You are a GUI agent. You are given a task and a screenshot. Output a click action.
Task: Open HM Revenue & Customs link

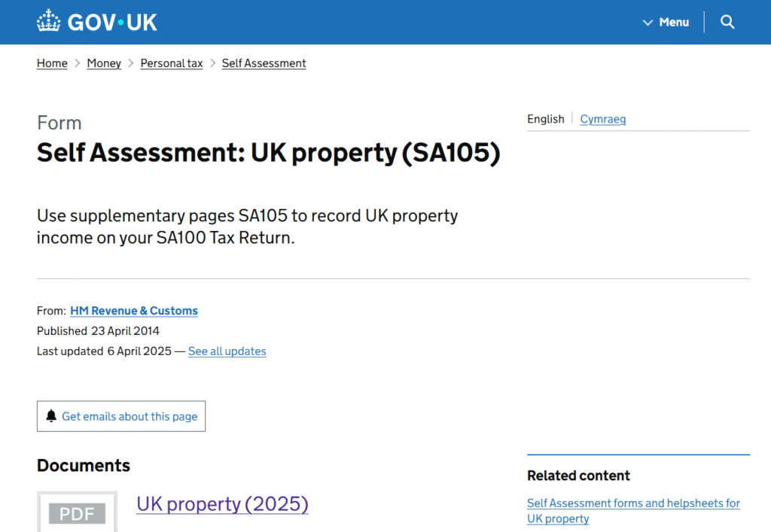click(134, 311)
